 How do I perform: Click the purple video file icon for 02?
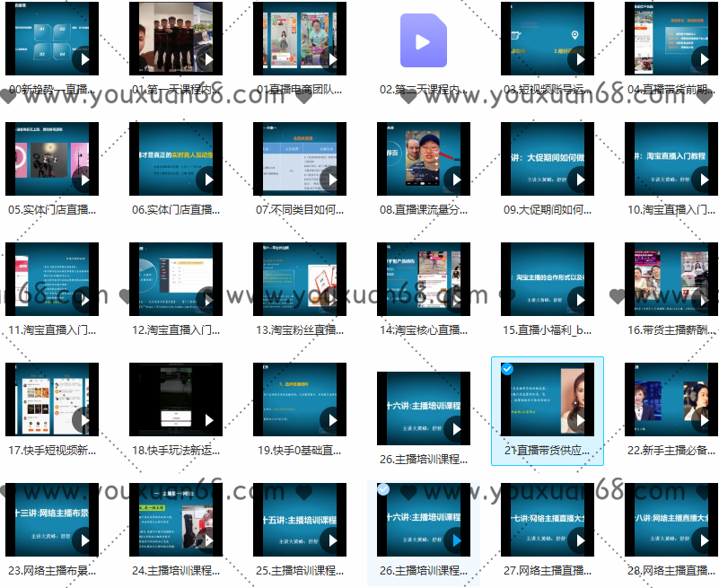[423, 41]
